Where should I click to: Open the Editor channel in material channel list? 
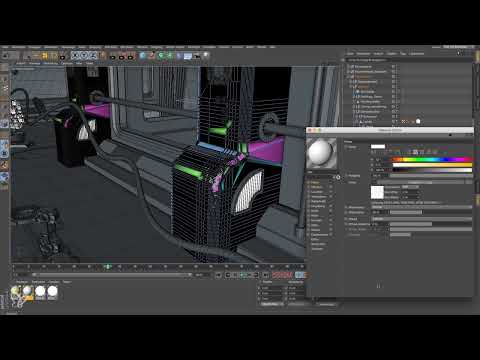point(315,239)
